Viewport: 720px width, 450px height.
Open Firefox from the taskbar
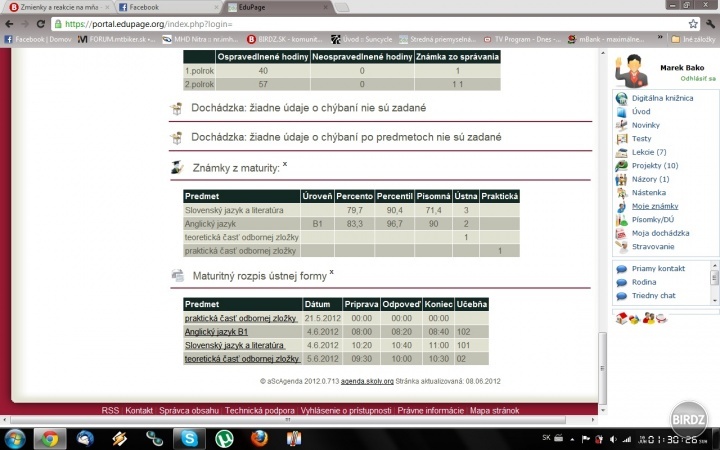point(259,439)
